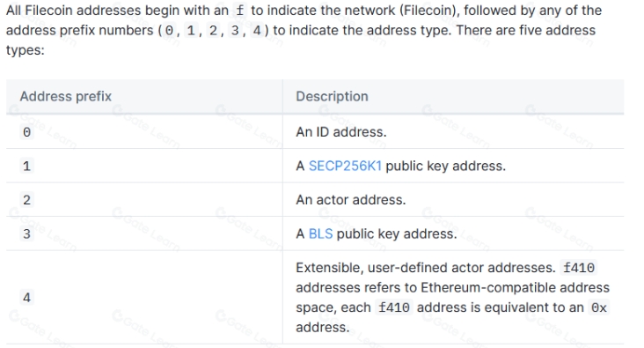Click the second f410 code snippet
Screen dimensions: 644x348
point(394,307)
